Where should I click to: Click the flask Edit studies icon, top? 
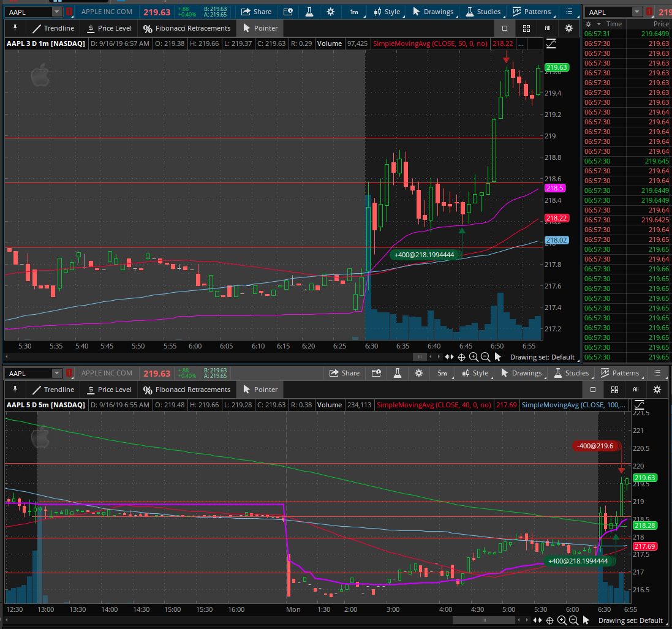[309, 12]
